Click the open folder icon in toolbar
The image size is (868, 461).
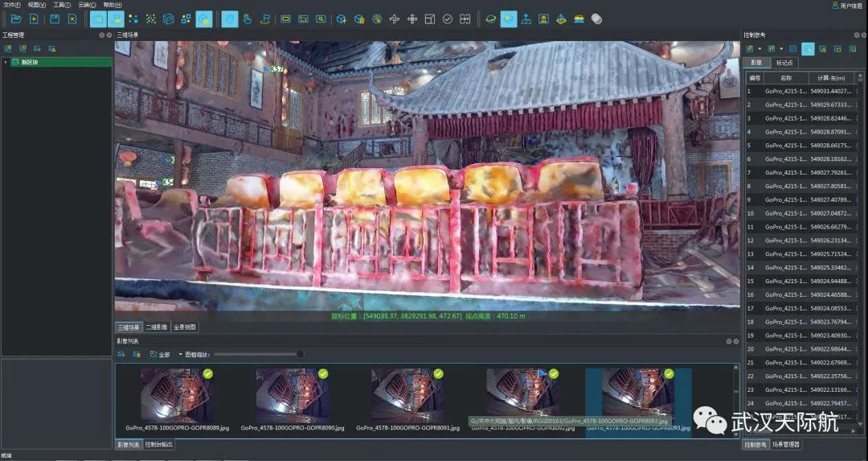[16, 19]
